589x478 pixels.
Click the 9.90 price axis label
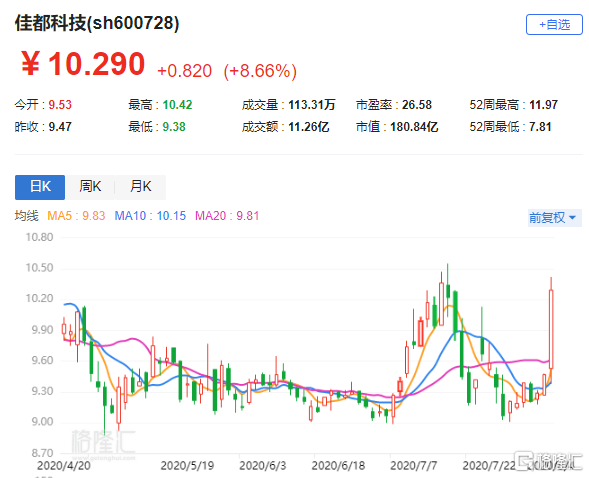[x=42, y=330]
